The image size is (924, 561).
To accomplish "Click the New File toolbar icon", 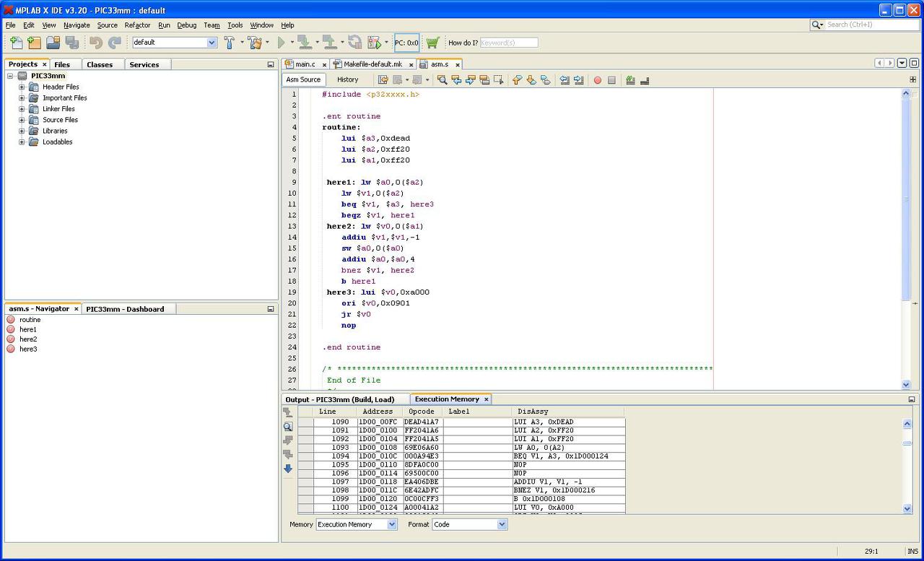I will point(16,43).
